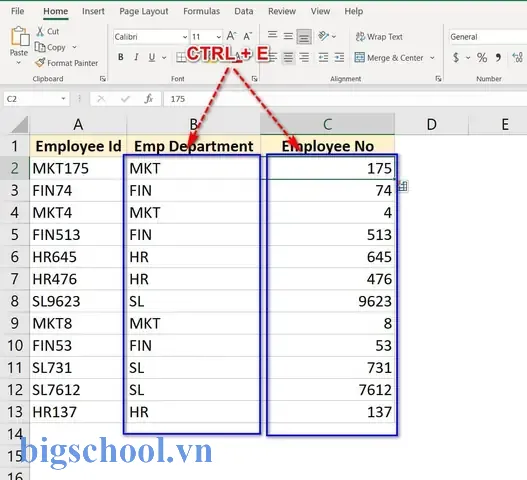The width and height of the screenshot is (527, 480).
Task: Click the Borders icon in Font group
Action: tap(181, 57)
